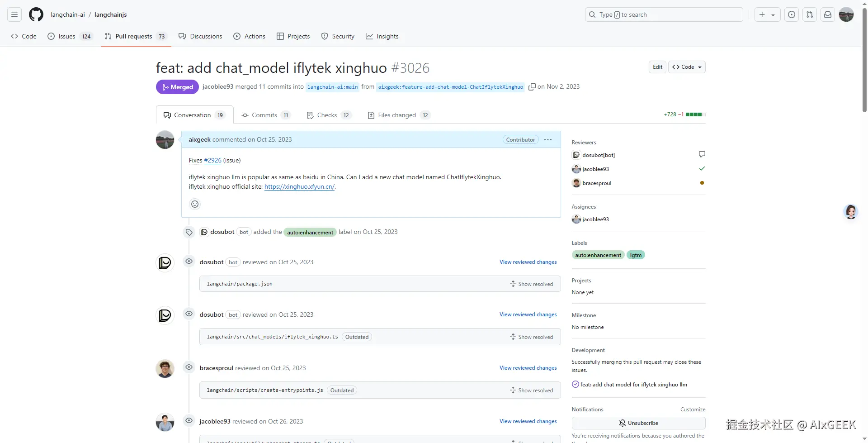Show resolved thread for iflytek_xinghuo.ts
The width and height of the screenshot is (868, 443).
[531, 337]
